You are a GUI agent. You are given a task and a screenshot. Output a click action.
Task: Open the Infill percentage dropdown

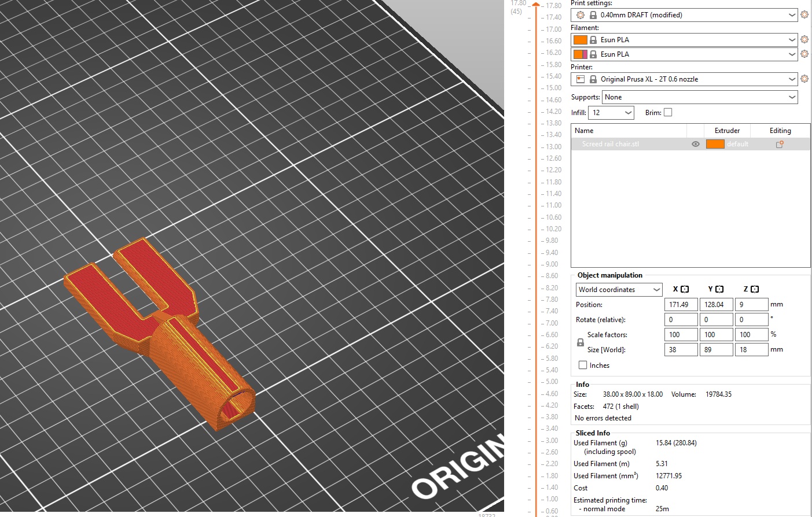point(611,113)
